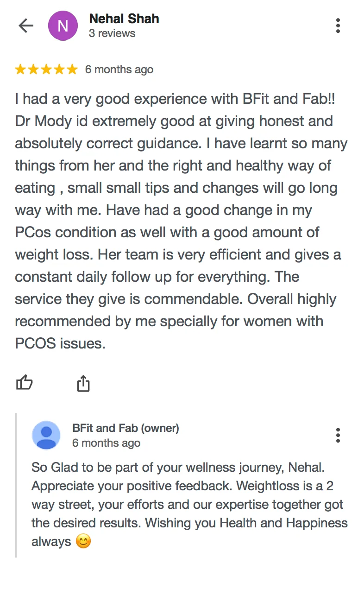Open more options for Nehal Shah's review

(x=338, y=26)
